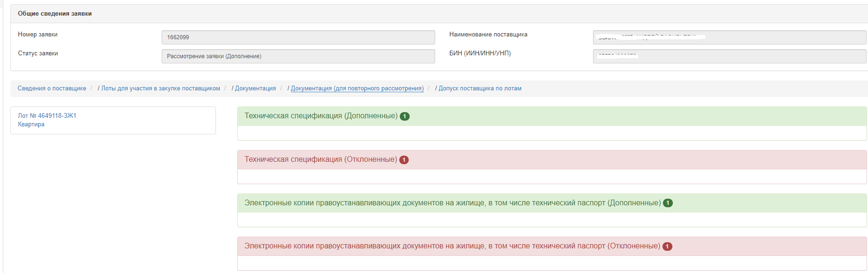The height and width of the screenshot is (273, 868).
Task: Click green badge on Электронные копии (Дополненные)
Action: pyautogui.click(x=668, y=203)
